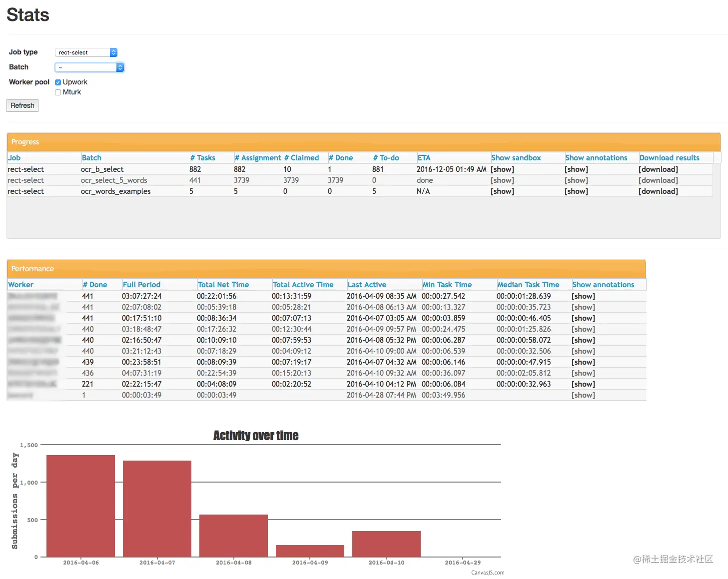Click [show] annotations on top Performance row

[583, 296]
